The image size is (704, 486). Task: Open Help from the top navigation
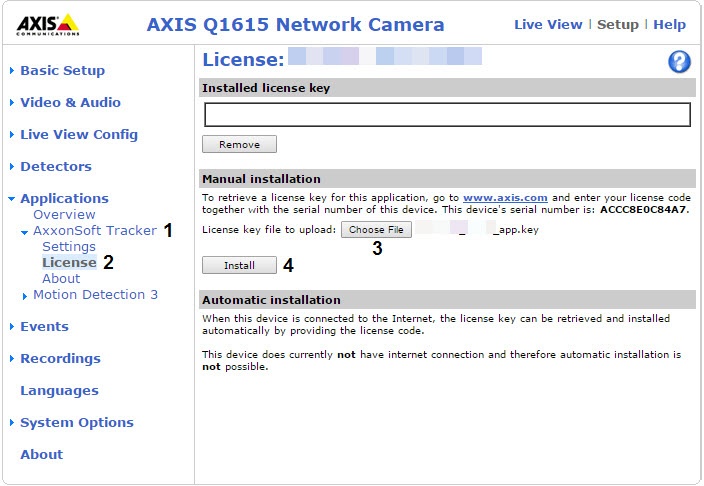tap(669, 25)
